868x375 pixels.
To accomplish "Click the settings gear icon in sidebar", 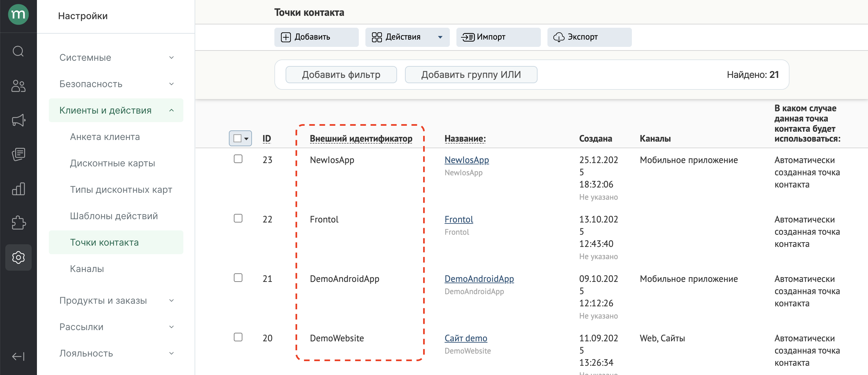I will pyautogui.click(x=18, y=257).
